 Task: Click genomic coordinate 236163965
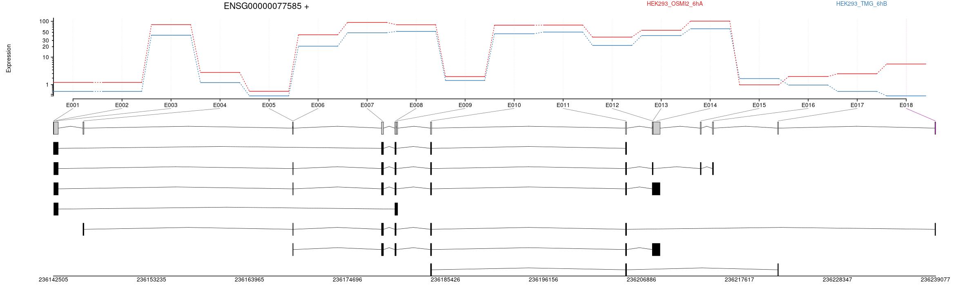coord(249,280)
